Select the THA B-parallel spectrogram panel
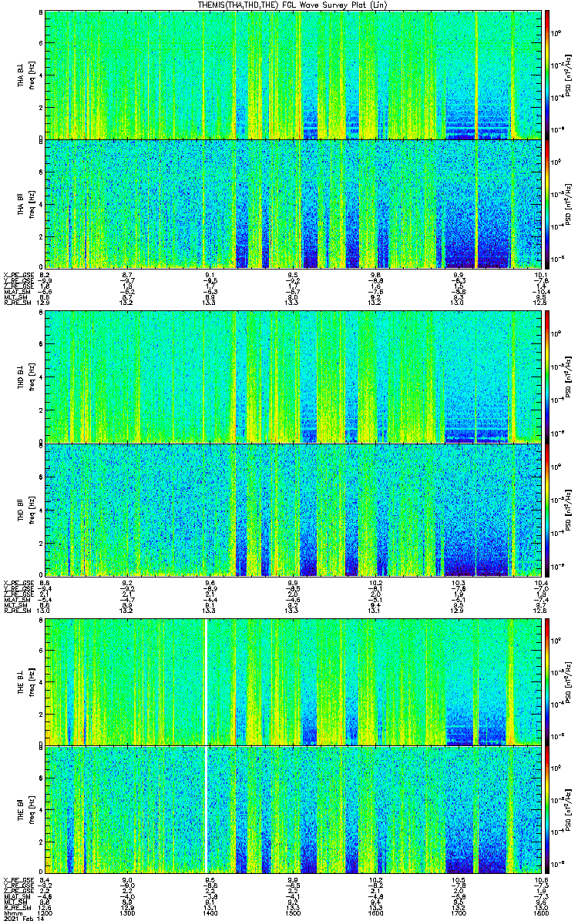This screenshot has width=578, height=924. point(293,203)
